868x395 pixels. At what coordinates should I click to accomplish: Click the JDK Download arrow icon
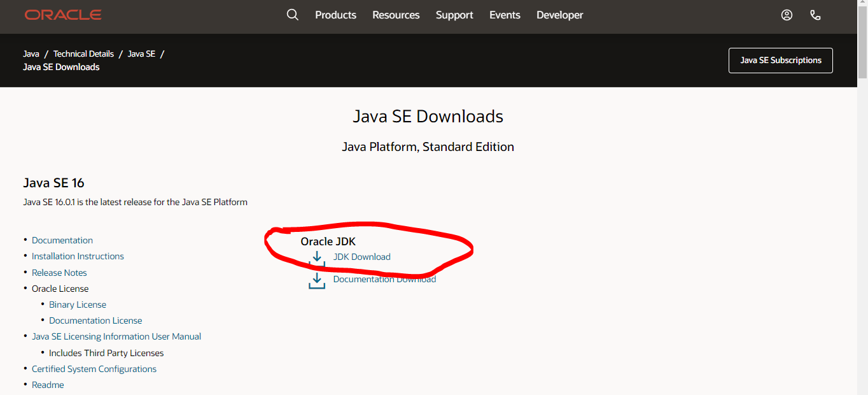tap(317, 257)
